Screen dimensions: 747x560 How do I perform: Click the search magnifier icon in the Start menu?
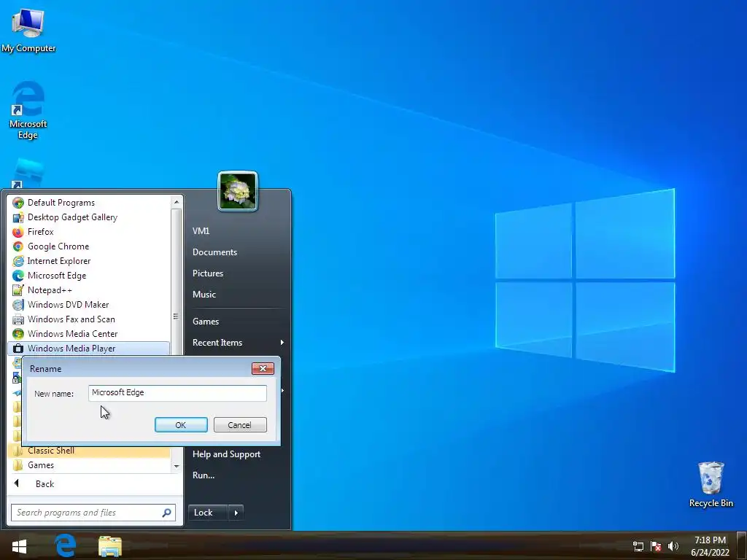click(x=167, y=513)
